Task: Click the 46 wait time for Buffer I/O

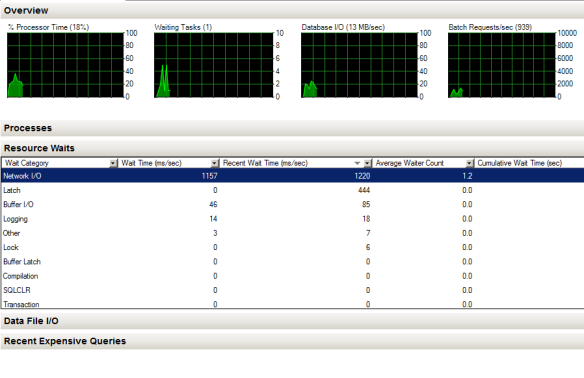Action: [x=213, y=204]
